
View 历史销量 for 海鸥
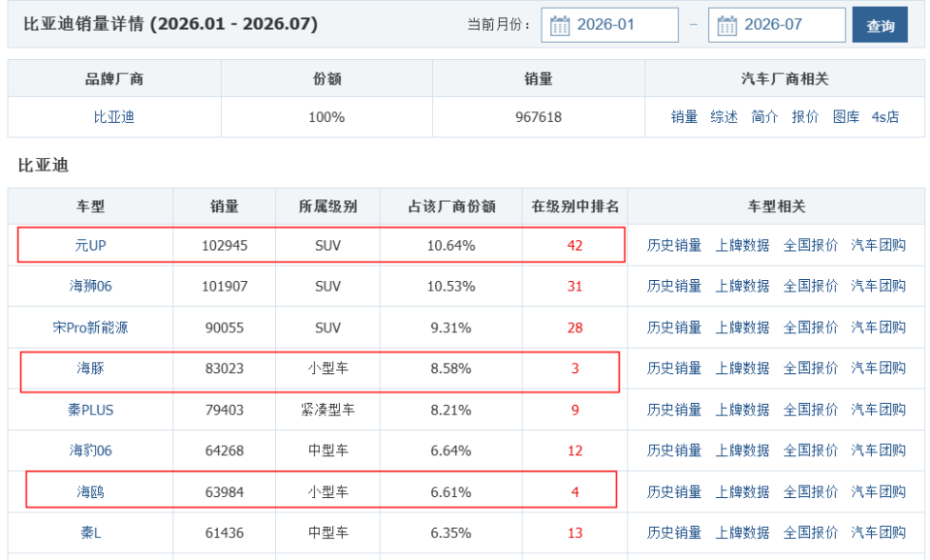(674, 492)
